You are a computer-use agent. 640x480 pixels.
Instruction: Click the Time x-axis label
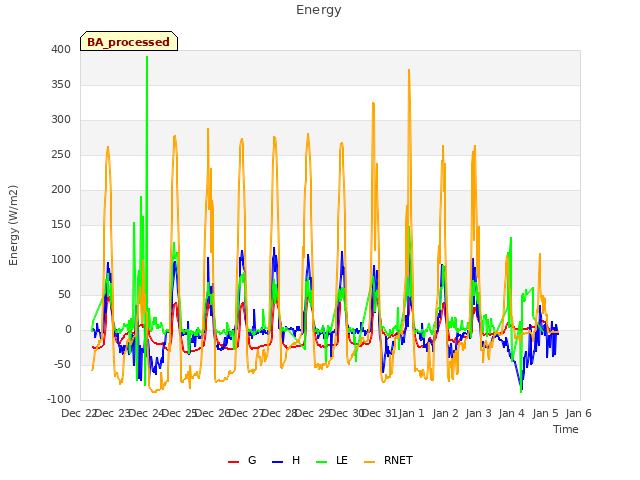(x=566, y=429)
